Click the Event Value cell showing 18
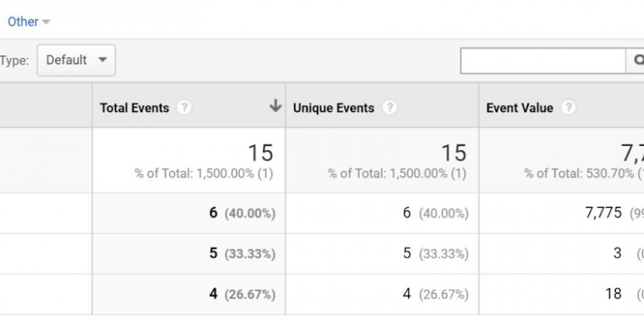This screenshot has height=322, width=644. pos(613,294)
